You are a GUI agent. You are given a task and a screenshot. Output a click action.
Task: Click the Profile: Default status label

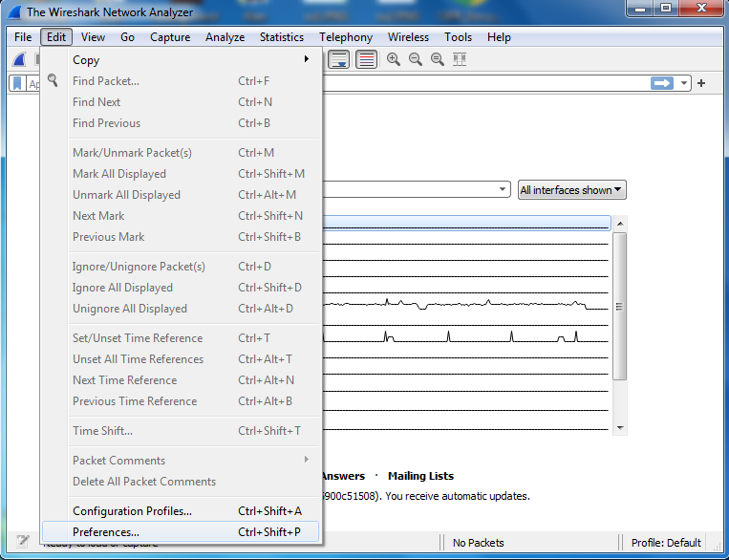click(666, 543)
